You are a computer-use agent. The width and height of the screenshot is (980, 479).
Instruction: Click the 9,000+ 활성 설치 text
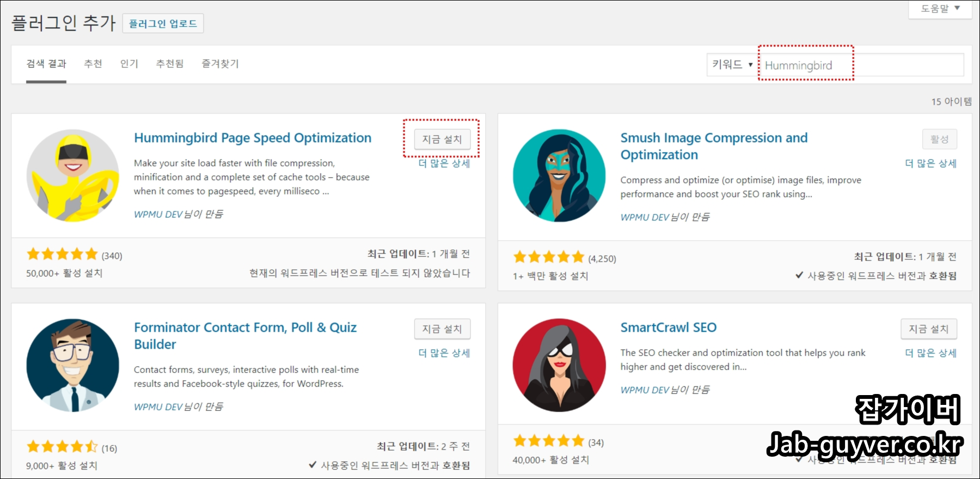62,466
